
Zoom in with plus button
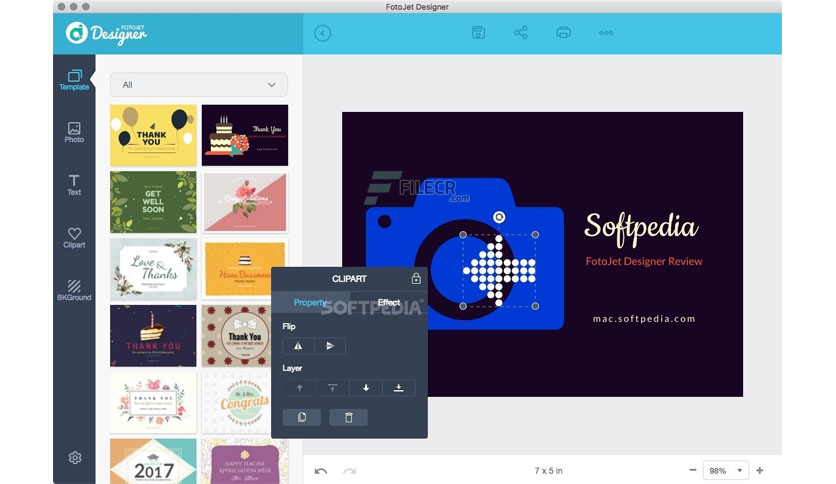tap(760, 470)
